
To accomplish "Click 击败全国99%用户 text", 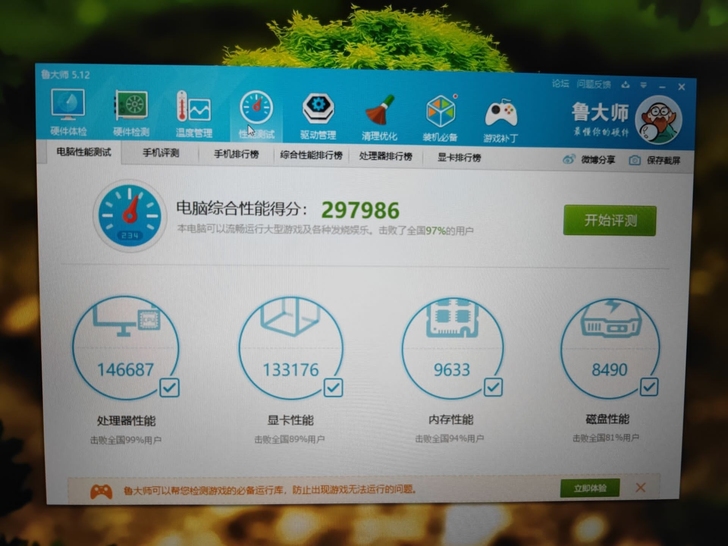I will pyautogui.click(x=126, y=440).
